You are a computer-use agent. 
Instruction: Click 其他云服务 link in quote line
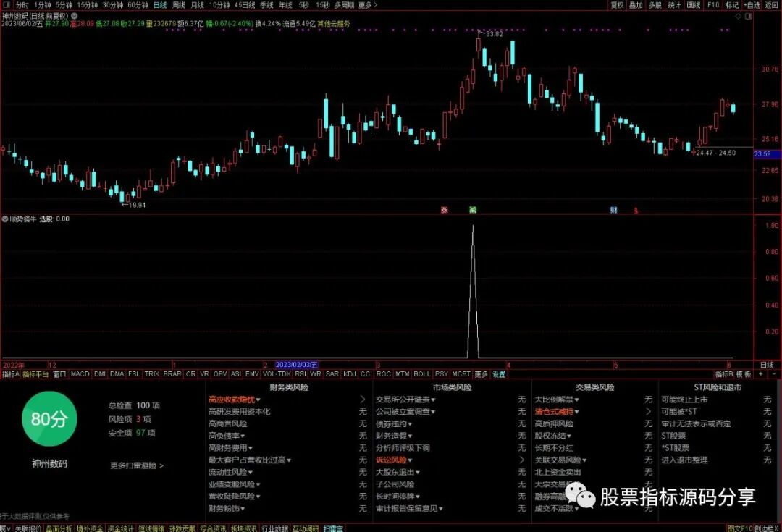pos(334,23)
